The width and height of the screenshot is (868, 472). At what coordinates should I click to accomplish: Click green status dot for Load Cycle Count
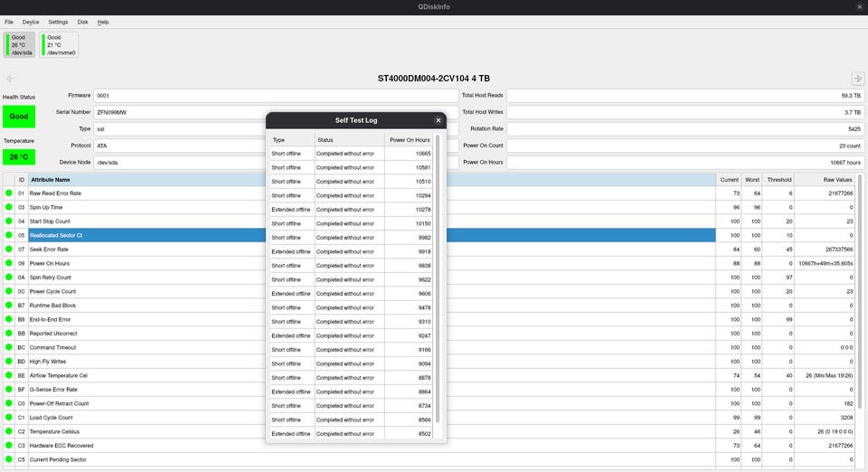[9, 417]
